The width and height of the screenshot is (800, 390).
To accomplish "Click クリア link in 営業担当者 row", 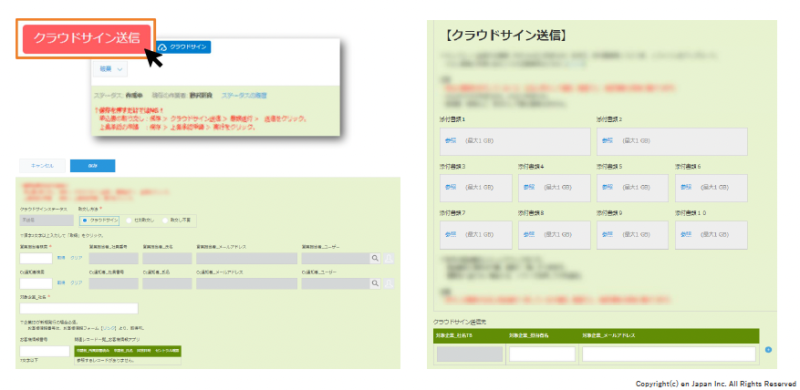I will [76, 258].
